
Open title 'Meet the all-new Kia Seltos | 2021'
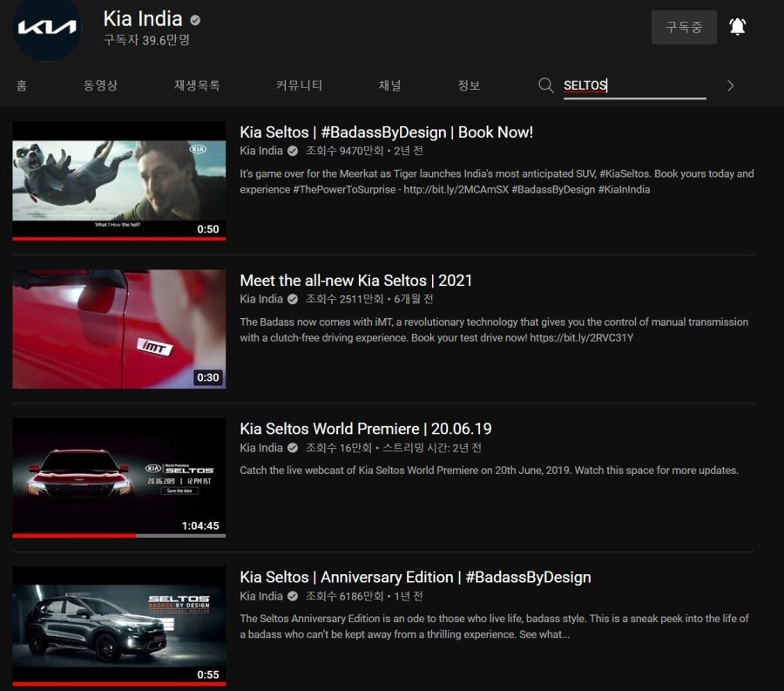coord(355,281)
